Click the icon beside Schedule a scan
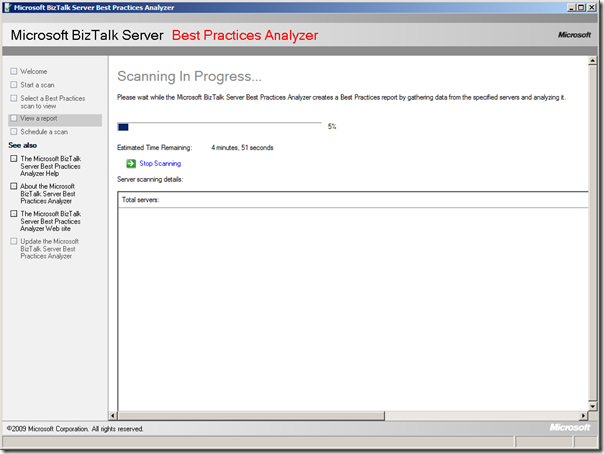Viewport: 604px width, 454px height. pos(14,132)
